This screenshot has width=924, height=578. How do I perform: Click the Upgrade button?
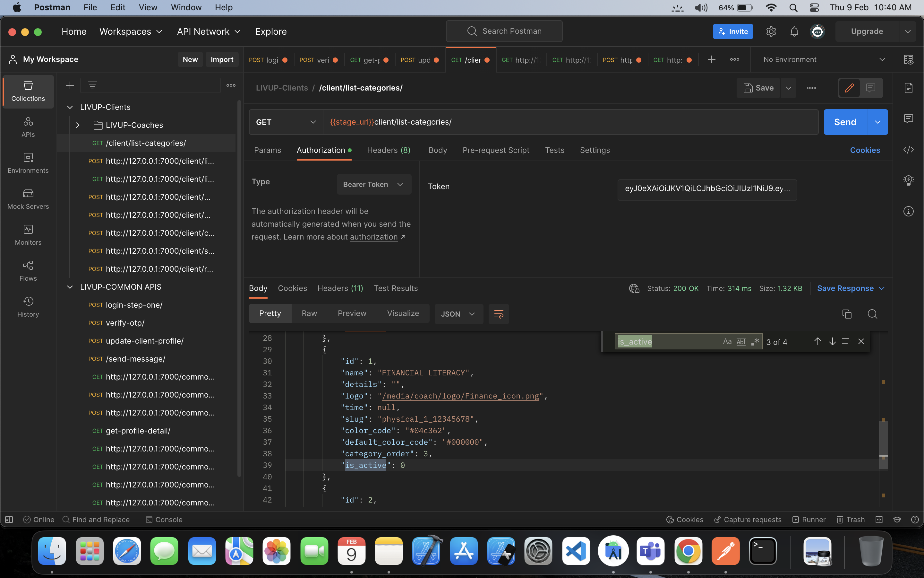click(867, 31)
